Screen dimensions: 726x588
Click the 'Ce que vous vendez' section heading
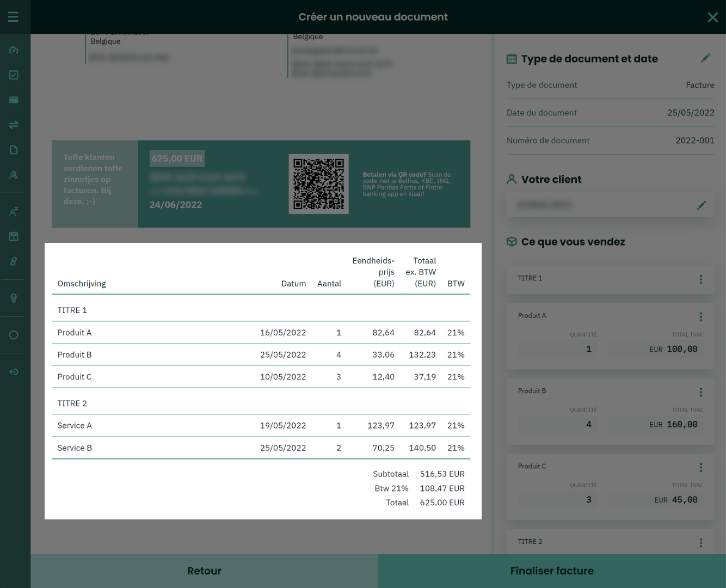pos(573,242)
